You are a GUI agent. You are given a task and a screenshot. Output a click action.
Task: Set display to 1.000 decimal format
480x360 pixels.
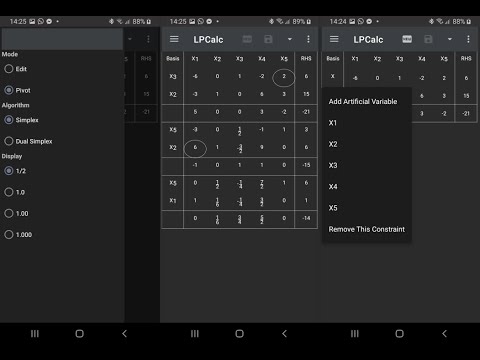point(9,235)
